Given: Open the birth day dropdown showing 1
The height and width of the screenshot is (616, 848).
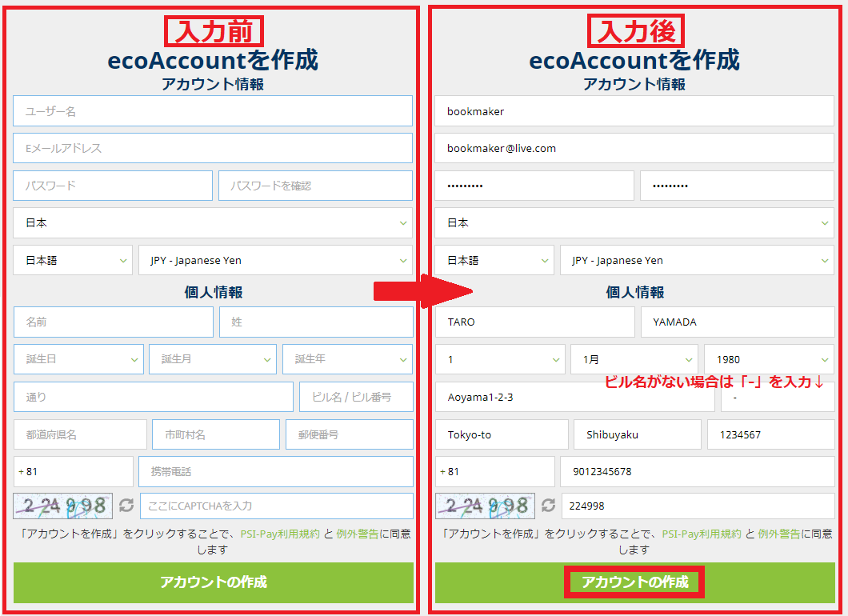Looking at the screenshot, I should [x=500, y=359].
